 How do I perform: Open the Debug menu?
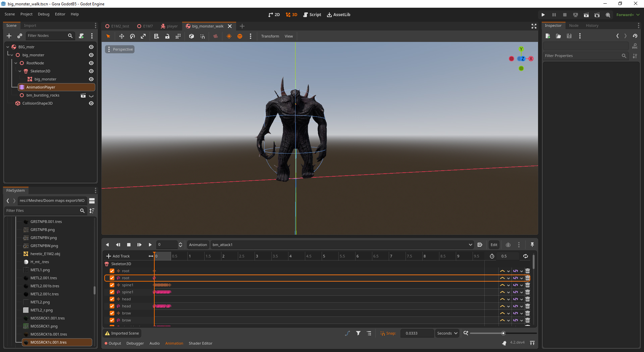[x=43, y=14]
